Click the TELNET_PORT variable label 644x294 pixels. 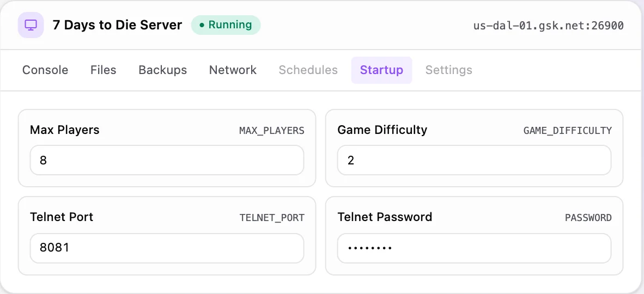(x=272, y=218)
